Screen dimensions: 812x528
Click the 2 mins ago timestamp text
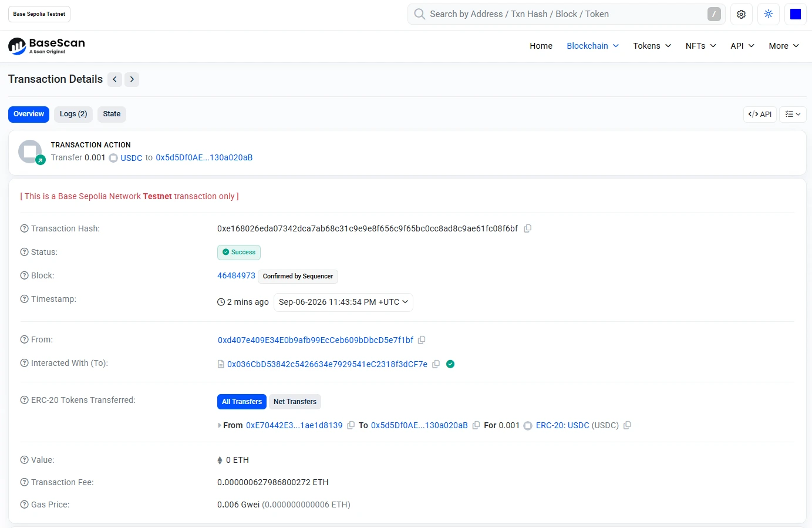coord(248,302)
